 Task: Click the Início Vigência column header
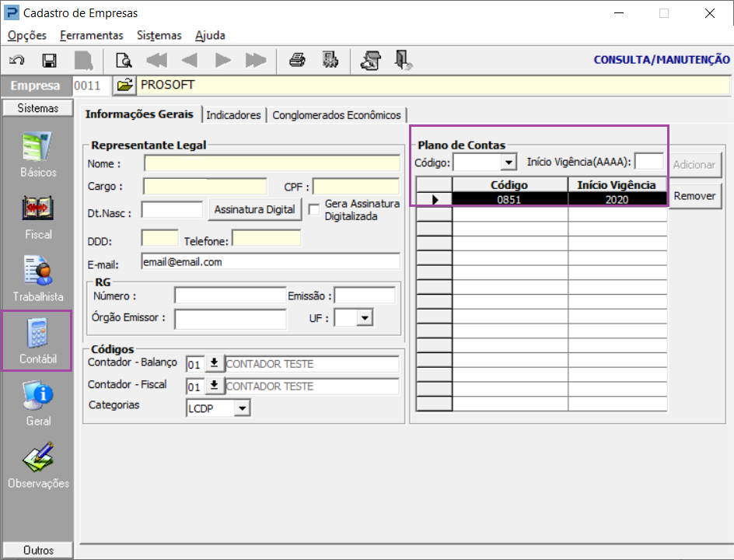tap(617, 185)
